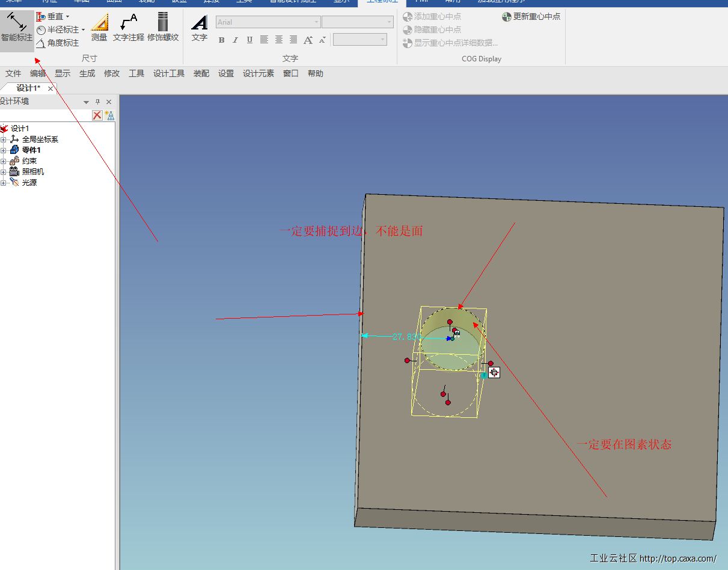This screenshot has width=728, height=570.
Task: Click 更新重心中点 update COG icon
Action: [x=507, y=17]
